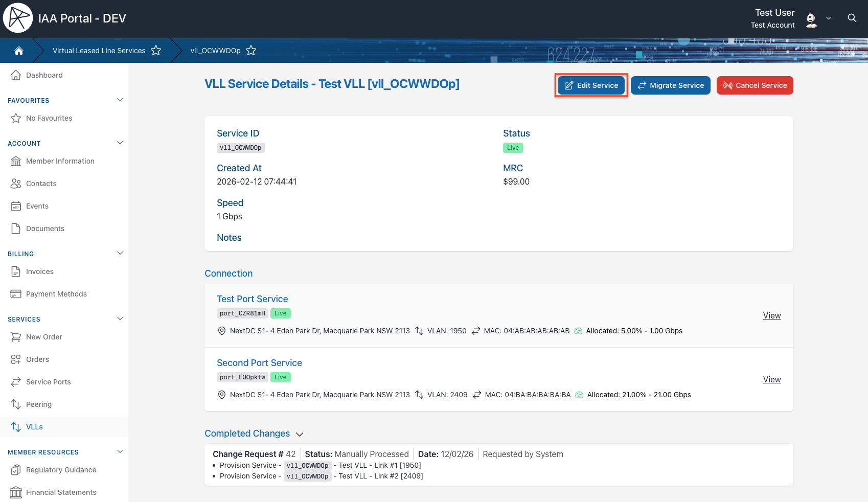
Task: Collapse the Completed Changes list
Action: [300, 434]
